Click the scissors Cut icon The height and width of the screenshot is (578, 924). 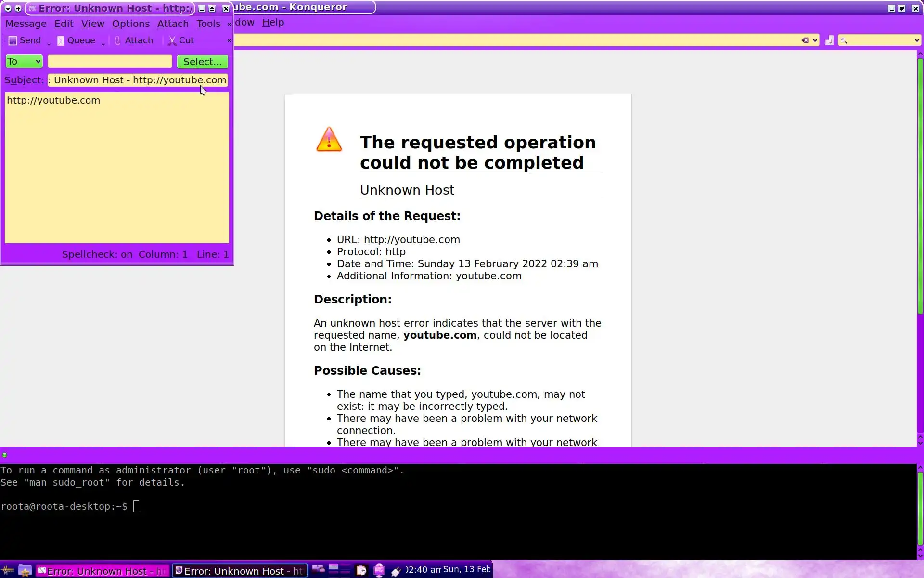(172, 41)
